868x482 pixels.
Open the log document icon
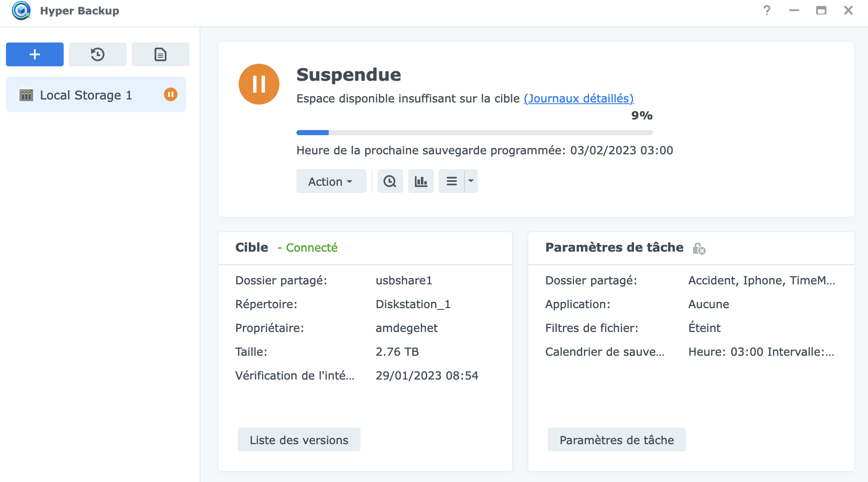161,54
